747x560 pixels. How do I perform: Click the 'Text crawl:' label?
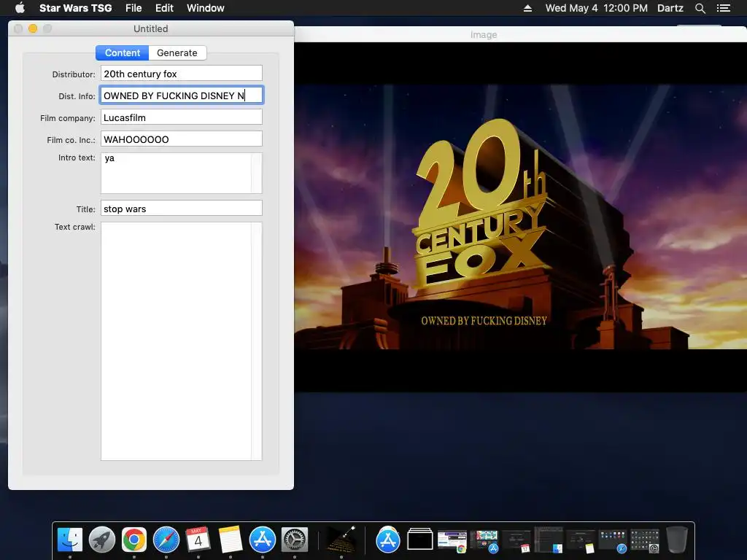pos(75,227)
